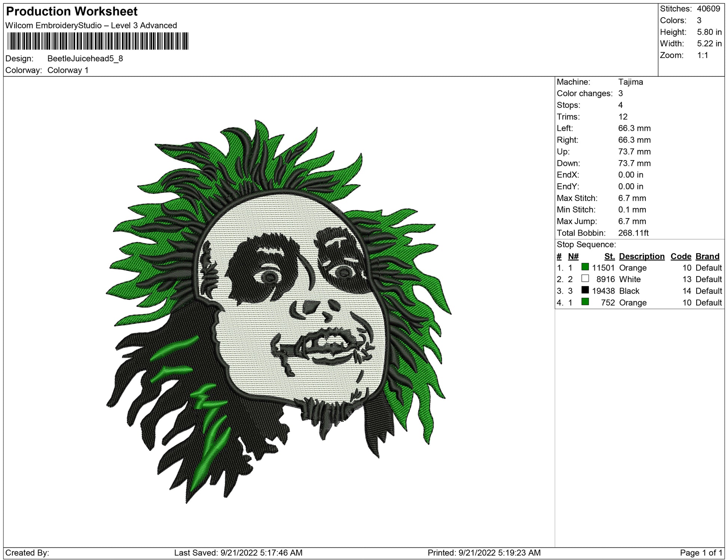Click the Tajima machine value

point(630,82)
